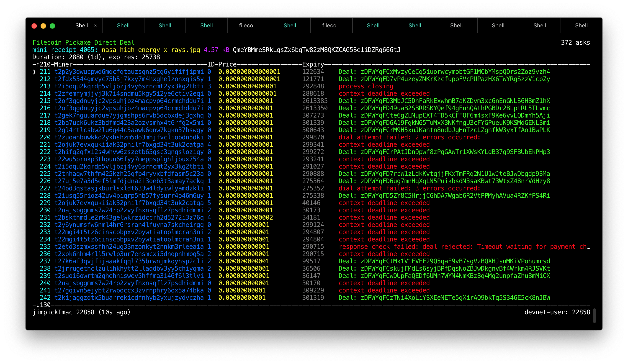Click the 'Filecoin Pickaxe Direct Deal' title
Image resolution: width=628 pixels, height=364 pixels.
click(83, 43)
